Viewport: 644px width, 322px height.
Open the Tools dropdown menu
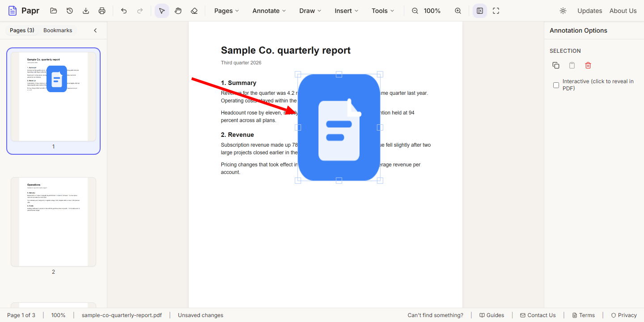[383, 11]
